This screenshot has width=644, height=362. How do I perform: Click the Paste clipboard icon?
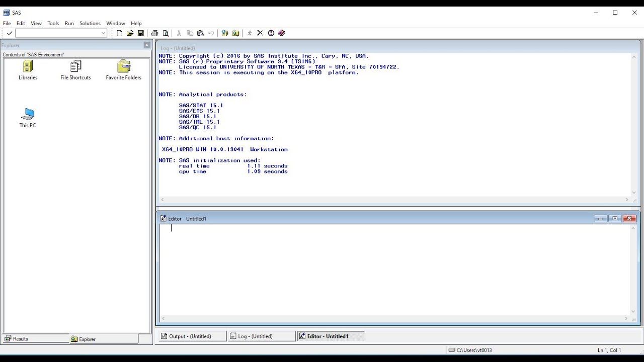[x=200, y=33]
